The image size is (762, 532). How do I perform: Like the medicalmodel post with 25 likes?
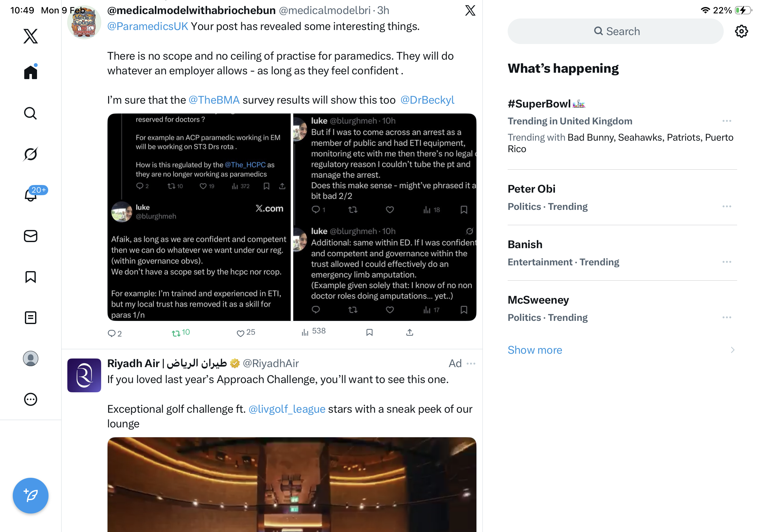[x=246, y=333]
